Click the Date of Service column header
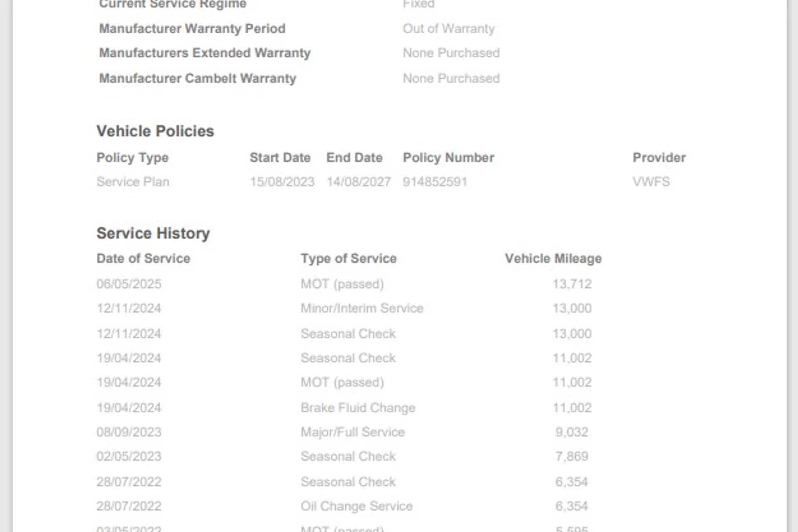 143,259
